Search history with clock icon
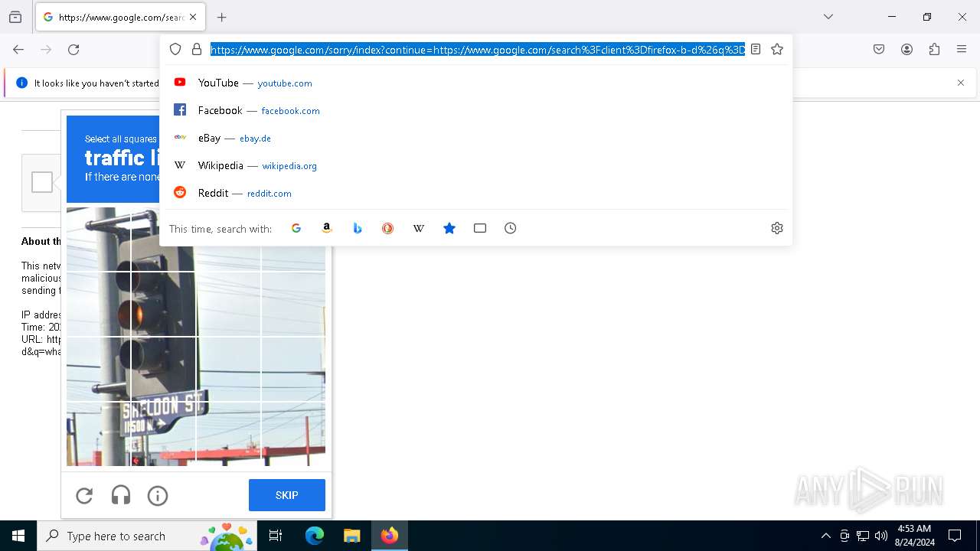This screenshot has height=551, width=980. 511,228
